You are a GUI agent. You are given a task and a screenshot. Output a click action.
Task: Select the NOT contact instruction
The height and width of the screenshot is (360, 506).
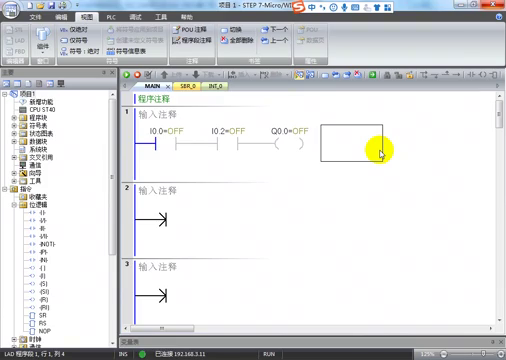[47, 244]
